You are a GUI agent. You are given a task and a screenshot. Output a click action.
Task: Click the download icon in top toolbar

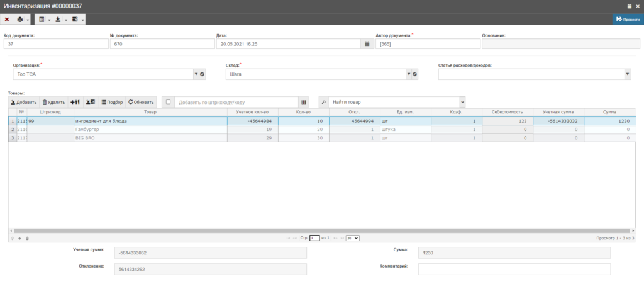point(58,20)
